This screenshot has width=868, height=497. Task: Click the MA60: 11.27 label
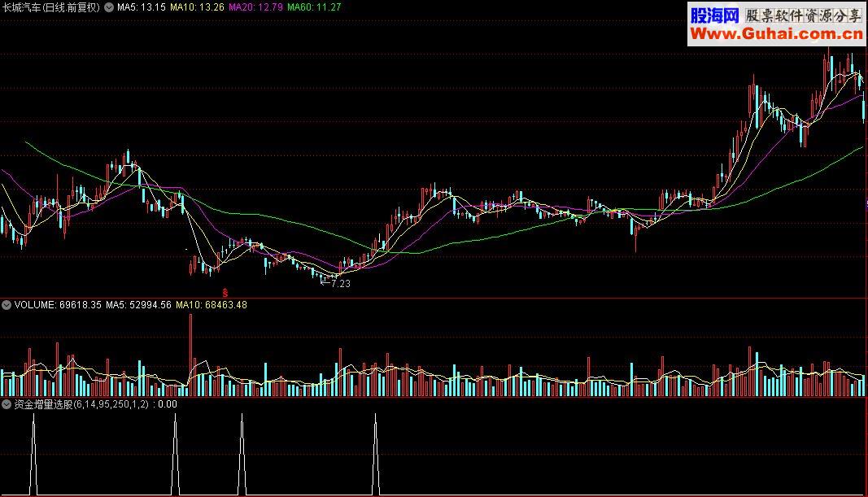pyautogui.click(x=314, y=7)
